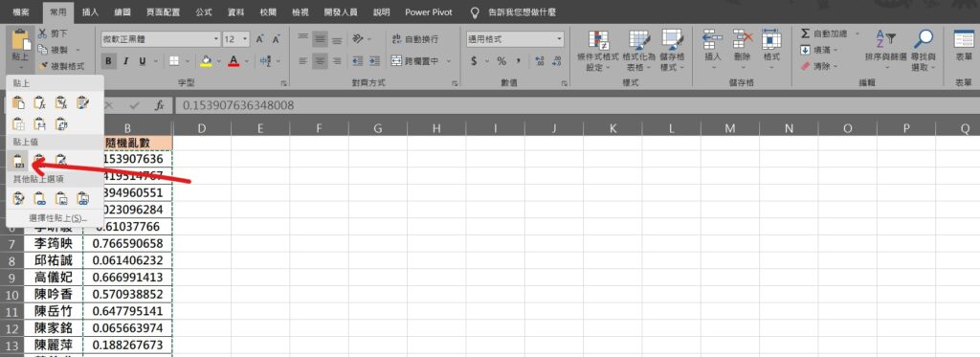980x357 pixels.
Task: Decrease font size with smaller A button
Action: pyautogui.click(x=276, y=39)
